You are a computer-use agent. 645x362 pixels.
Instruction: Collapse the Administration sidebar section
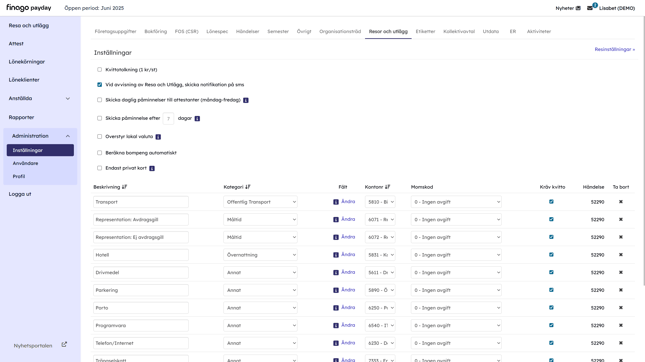point(68,136)
